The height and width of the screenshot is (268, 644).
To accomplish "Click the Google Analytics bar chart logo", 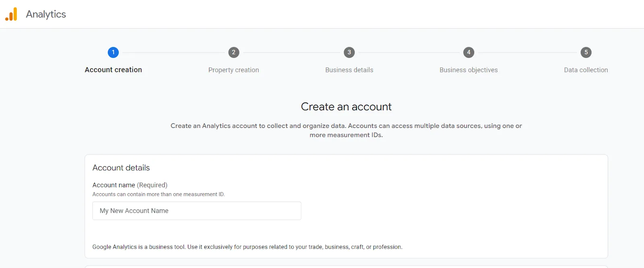I will [x=11, y=14].
